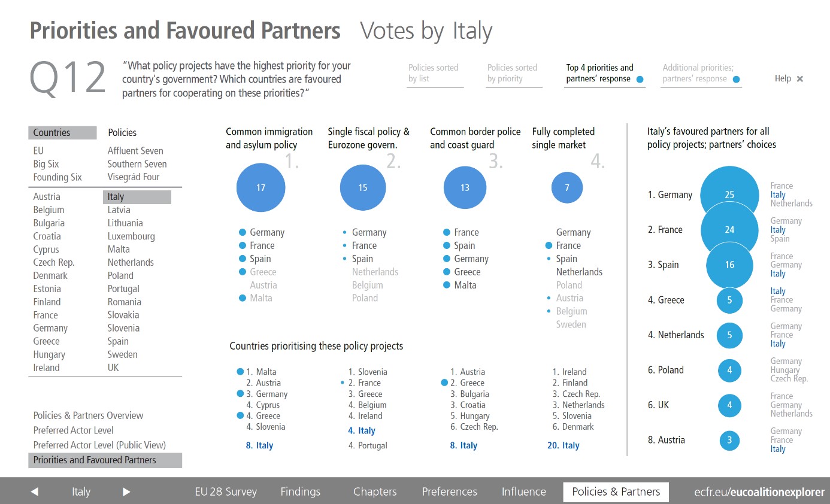Go to the Findings menu item
Screen dimensions: 830x504
[300, 491]
